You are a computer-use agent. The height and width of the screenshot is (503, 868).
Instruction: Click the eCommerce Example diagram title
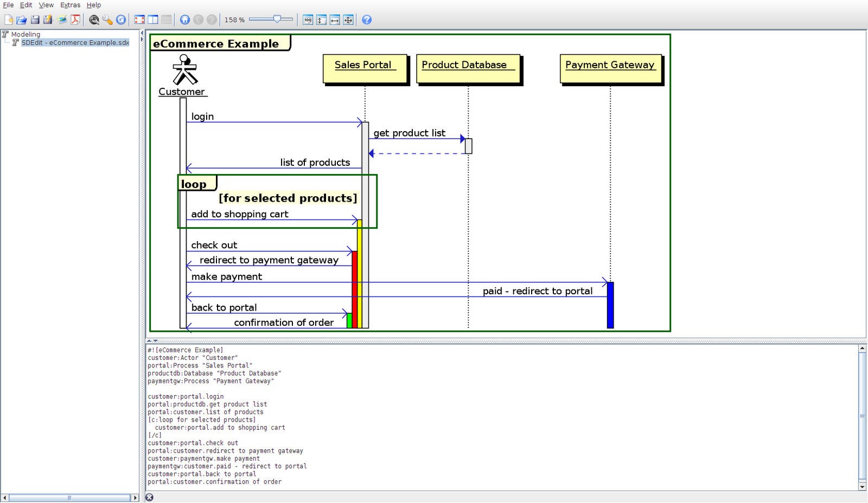click(x=216, y=43)
